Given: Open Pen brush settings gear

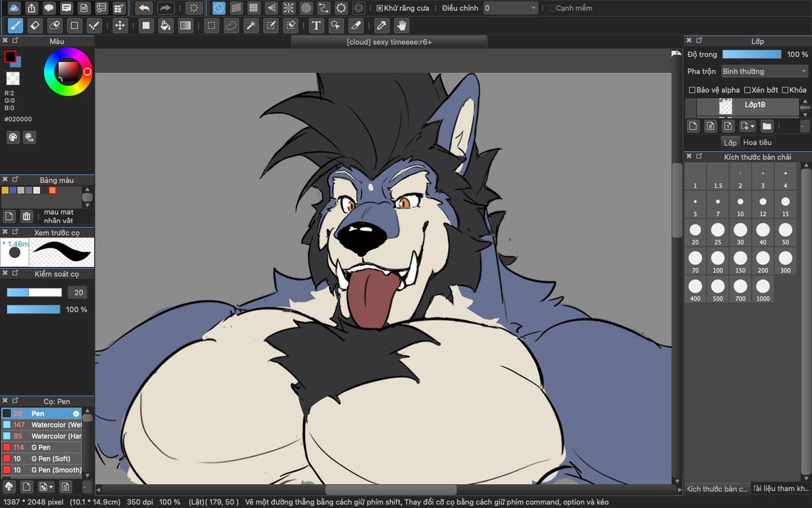Looking at the screenshot, I should [x=76, y=413].
